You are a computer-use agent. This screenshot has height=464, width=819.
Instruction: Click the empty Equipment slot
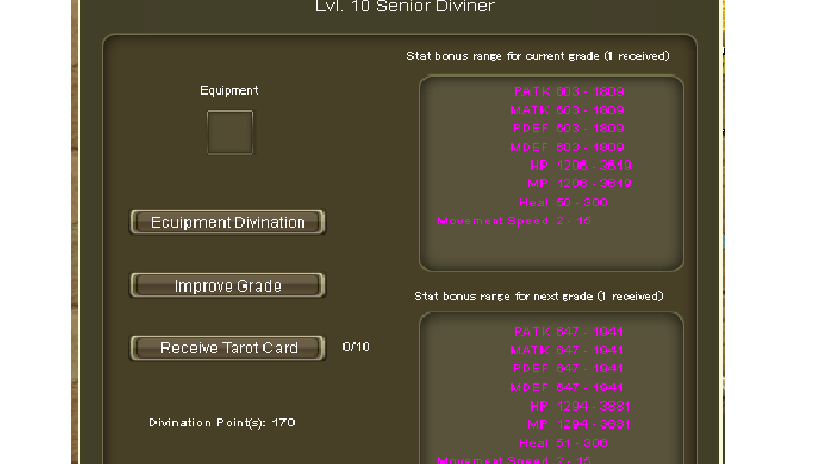point(229,132)
